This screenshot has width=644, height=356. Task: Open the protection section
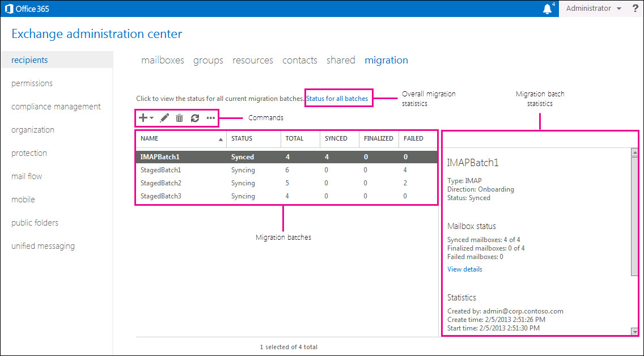click(x=29, y=153)
